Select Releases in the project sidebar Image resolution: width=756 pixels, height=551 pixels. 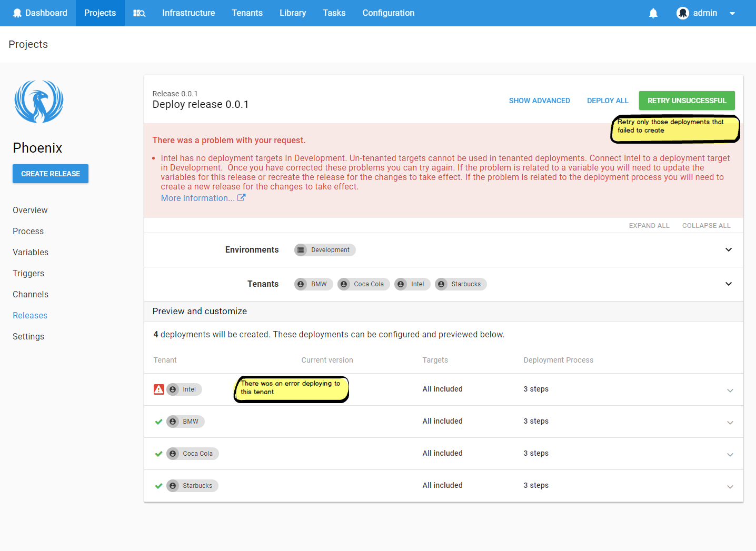coord(30,315)
